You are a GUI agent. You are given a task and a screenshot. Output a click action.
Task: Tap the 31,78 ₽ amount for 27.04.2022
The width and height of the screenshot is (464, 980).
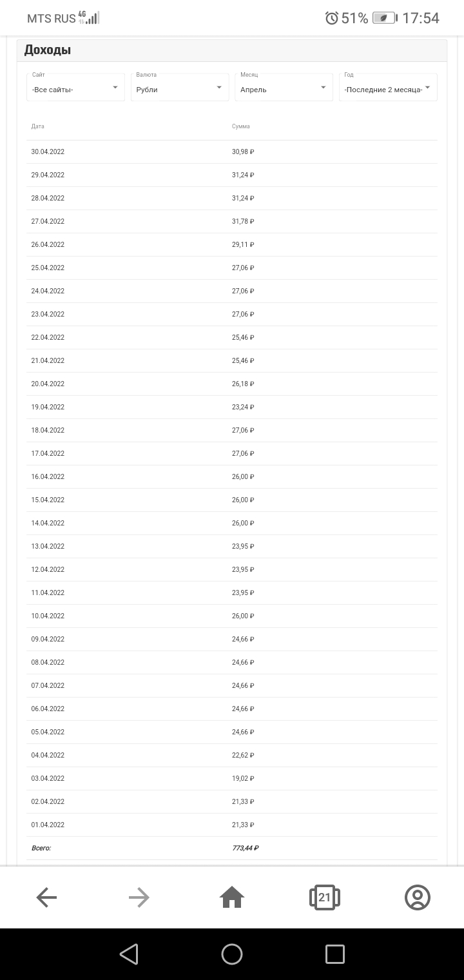tap(243, 221)
